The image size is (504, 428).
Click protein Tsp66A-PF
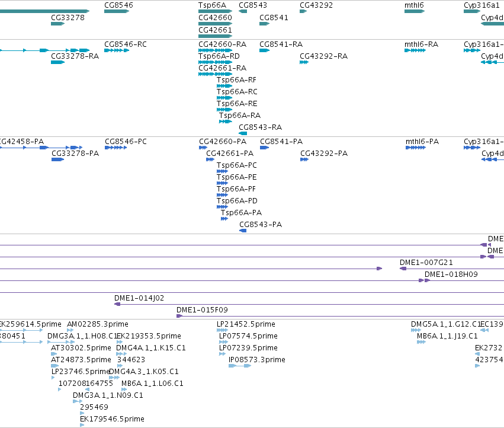[236, 189]
